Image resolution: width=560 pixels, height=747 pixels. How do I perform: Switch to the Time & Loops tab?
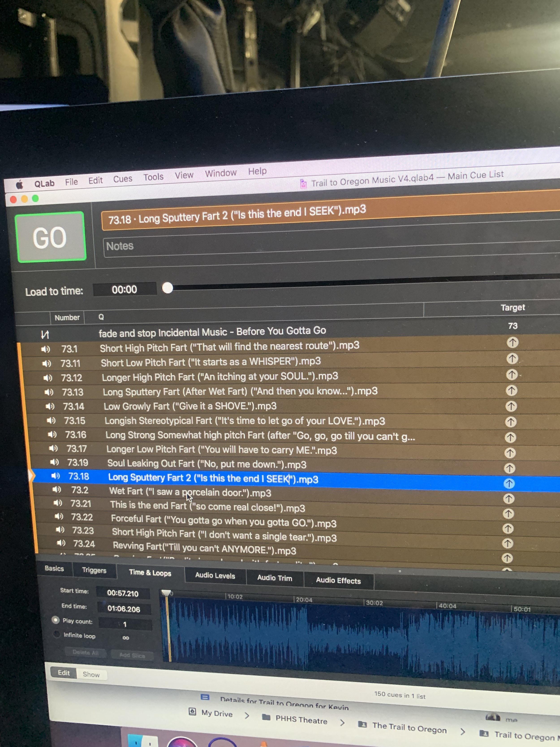pyautogui.click(x=150, y=573)
